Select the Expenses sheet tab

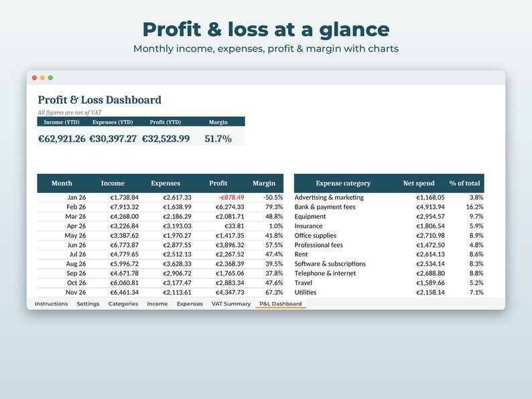(190, 304)
